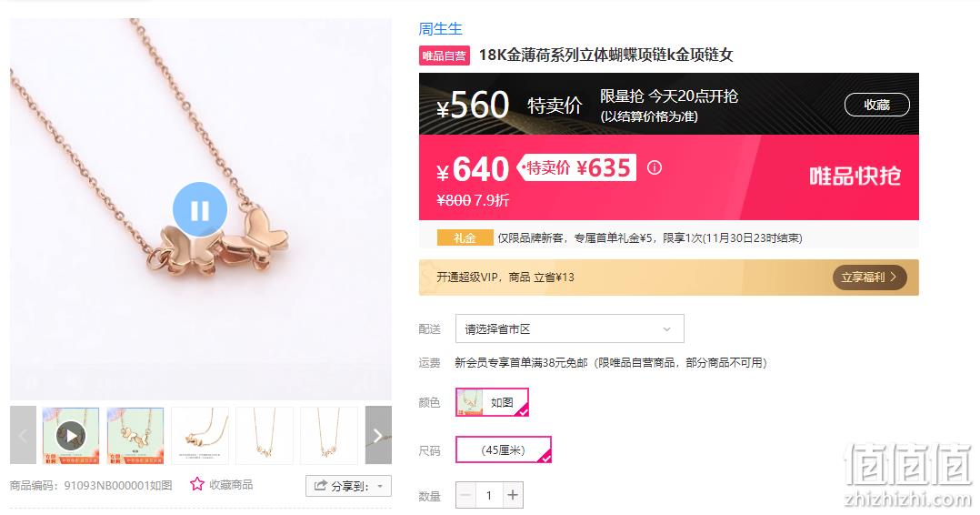This screenshot has height=515, width=980.
Task: Increase quantity with plus button
Action: [513, 495]
